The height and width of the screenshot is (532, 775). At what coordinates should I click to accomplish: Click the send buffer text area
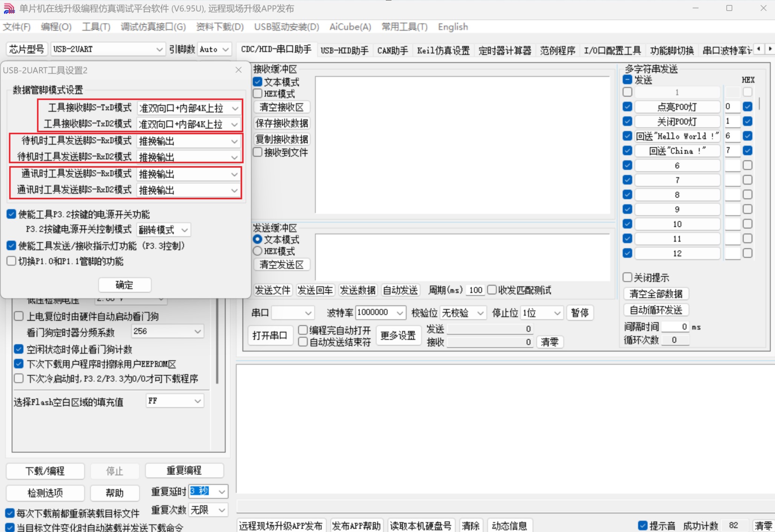pos(462,257)
